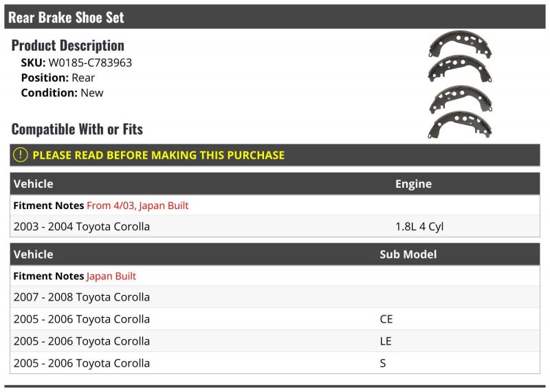The image size is (550, 392).
Task: Select the 2003 - 2004 Toyota Corolla row
Action: 275,226
